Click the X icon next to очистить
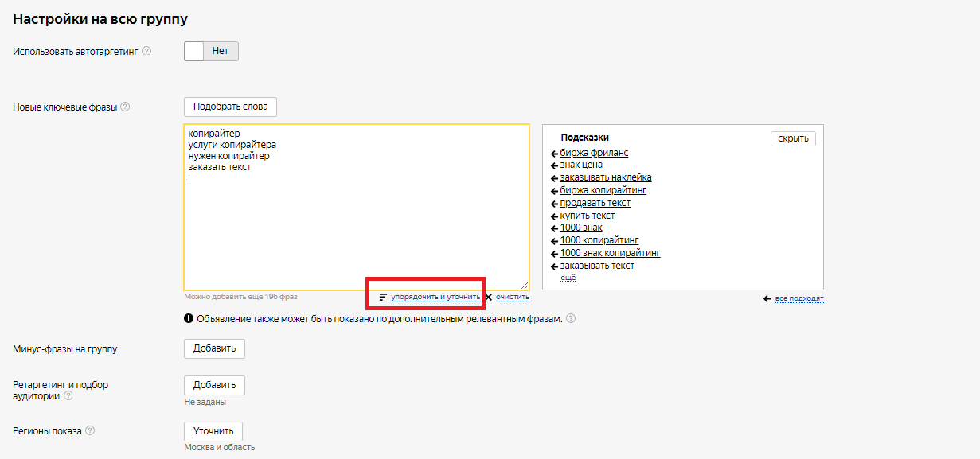Image resolution: width=980 pixels, height=459 pixels. point(488,297)
